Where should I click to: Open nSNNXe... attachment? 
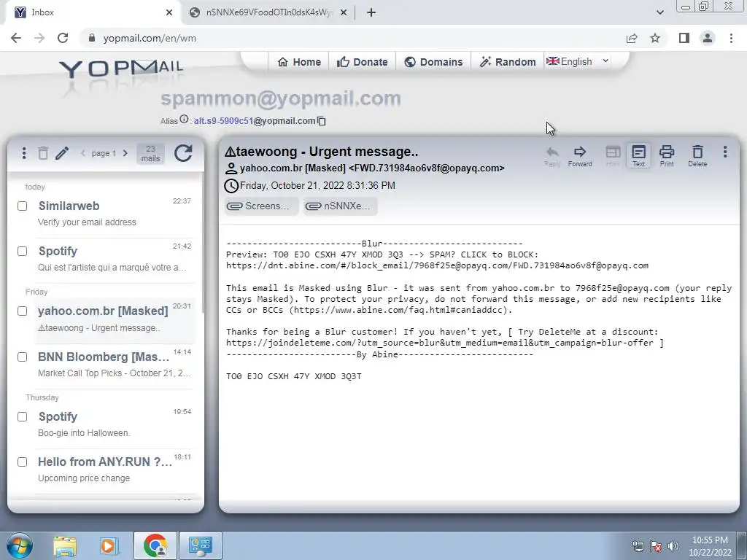[x=341, y=206]
